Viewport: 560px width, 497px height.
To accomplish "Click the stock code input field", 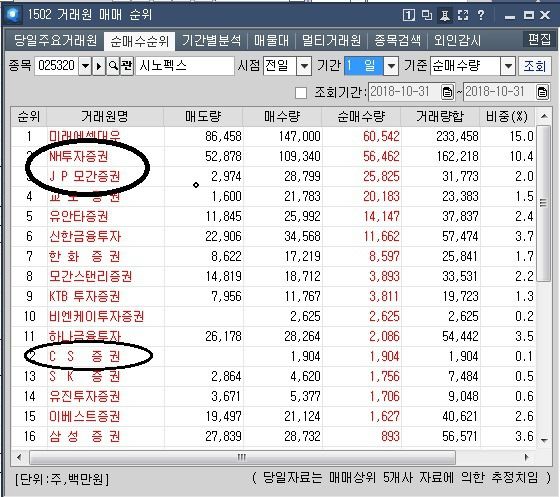I will 56,66.
